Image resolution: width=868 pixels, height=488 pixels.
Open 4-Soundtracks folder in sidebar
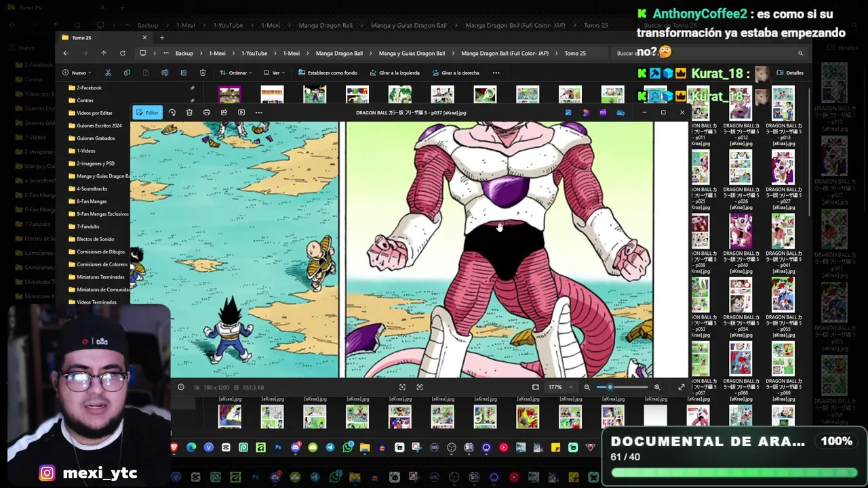92,188
